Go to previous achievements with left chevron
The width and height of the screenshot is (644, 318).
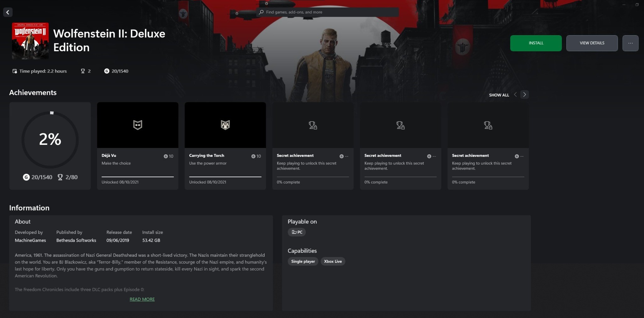[x=515, y=95]
